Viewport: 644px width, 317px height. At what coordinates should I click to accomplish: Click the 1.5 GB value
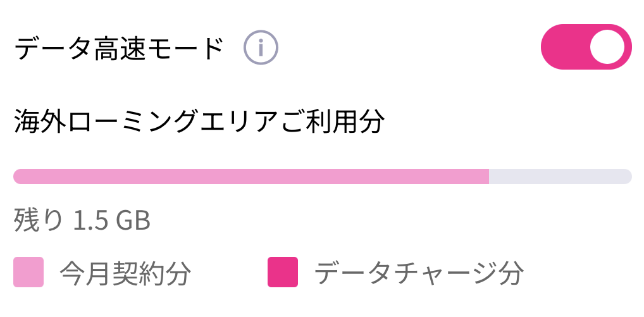[x=112, y=221]
